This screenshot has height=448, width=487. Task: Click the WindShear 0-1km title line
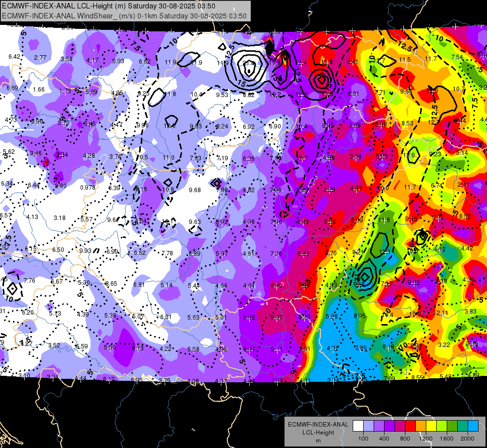click(x=124, y=16)
